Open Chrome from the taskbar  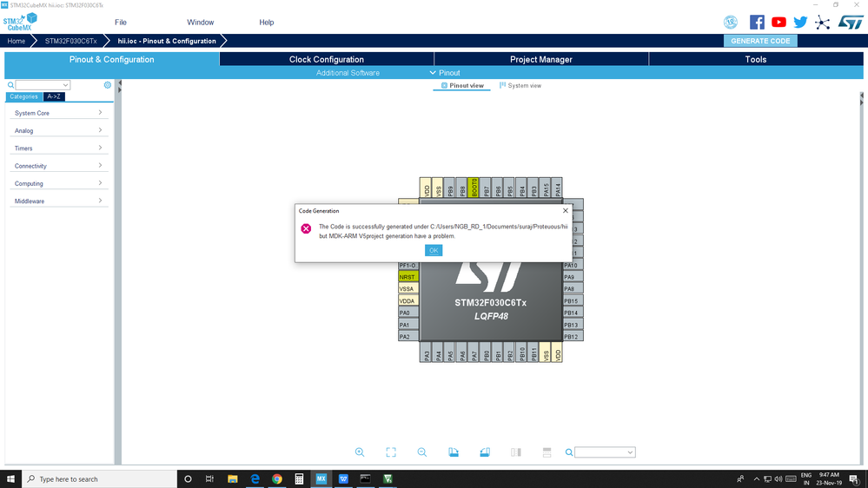pos(277,478)
